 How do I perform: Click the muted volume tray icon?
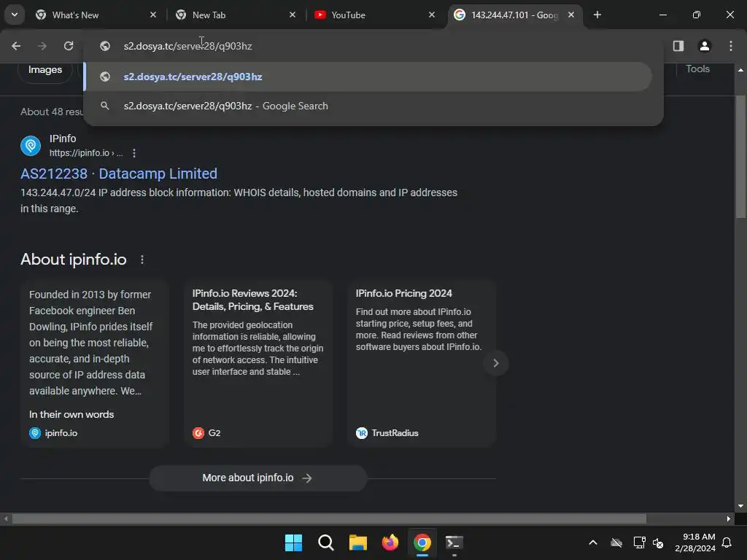pos(658,542)
